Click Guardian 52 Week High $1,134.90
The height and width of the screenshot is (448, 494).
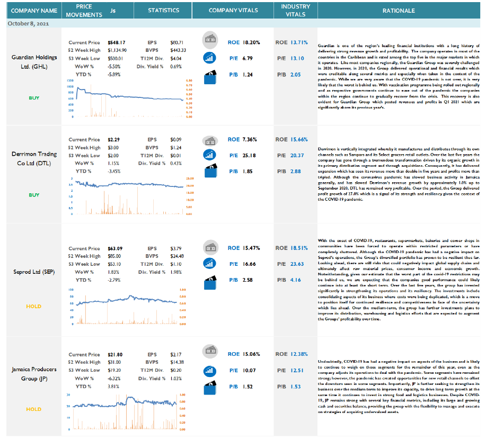coord(117,50)
